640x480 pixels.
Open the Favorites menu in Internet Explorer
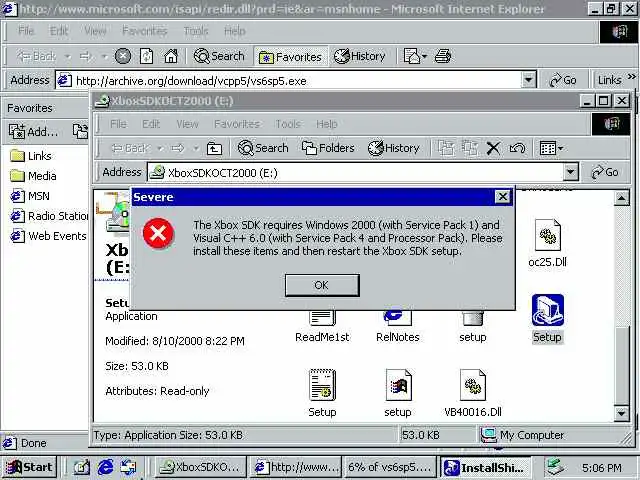click(144, 31)
